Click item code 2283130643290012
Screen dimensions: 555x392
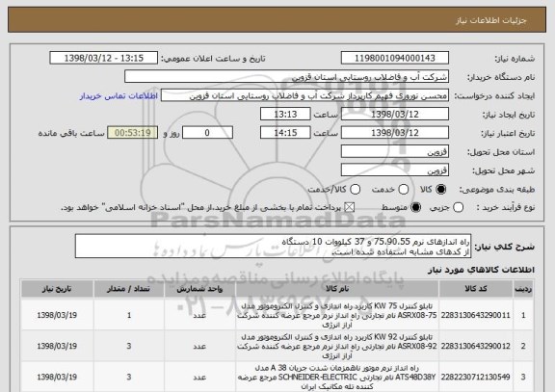476,346
